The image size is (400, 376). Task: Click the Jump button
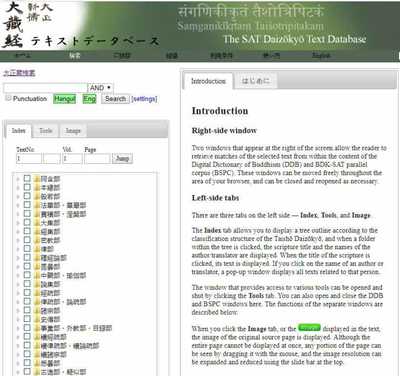tap(122, 158)
